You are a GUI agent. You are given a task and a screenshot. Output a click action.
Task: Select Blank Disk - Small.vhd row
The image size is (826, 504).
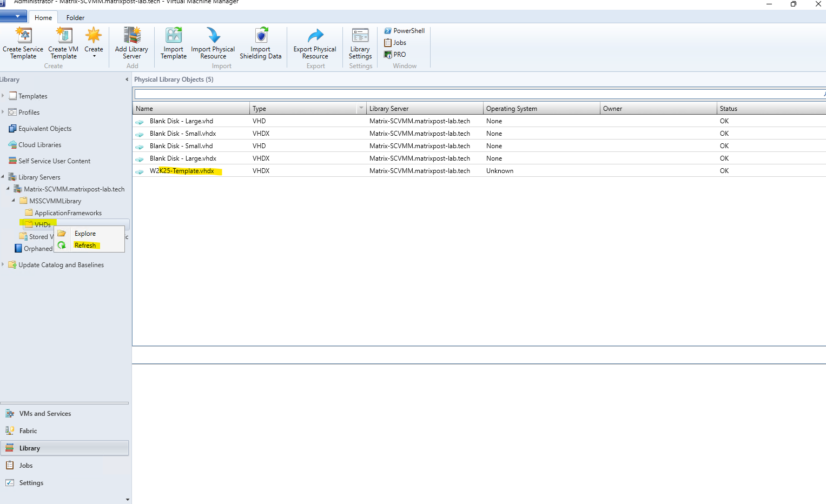pos(479,146)
